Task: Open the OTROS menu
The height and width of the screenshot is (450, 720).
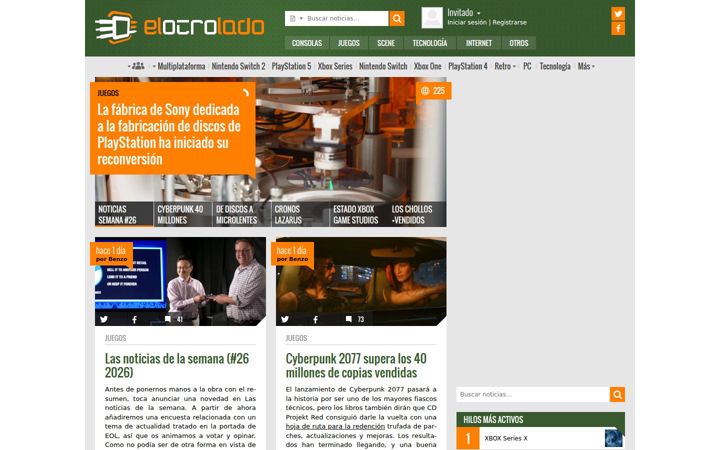Action: [518, 43]
